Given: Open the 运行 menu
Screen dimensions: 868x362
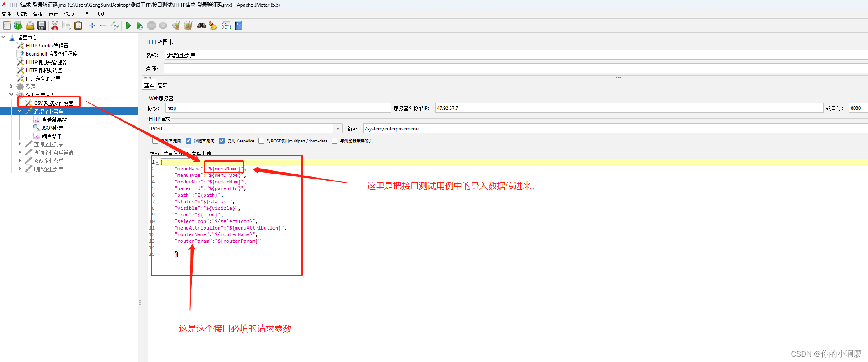Looking at the screenshot, I should click(54, 14).
